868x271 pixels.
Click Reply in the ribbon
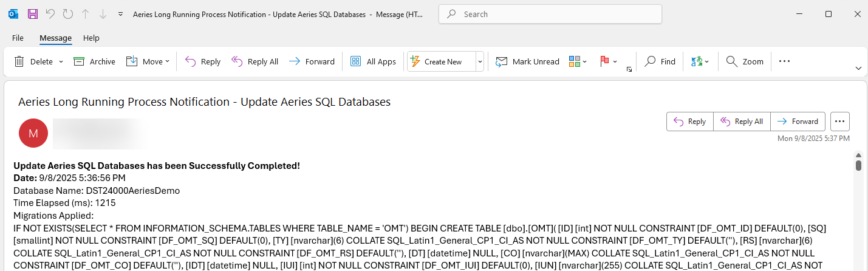203,61
